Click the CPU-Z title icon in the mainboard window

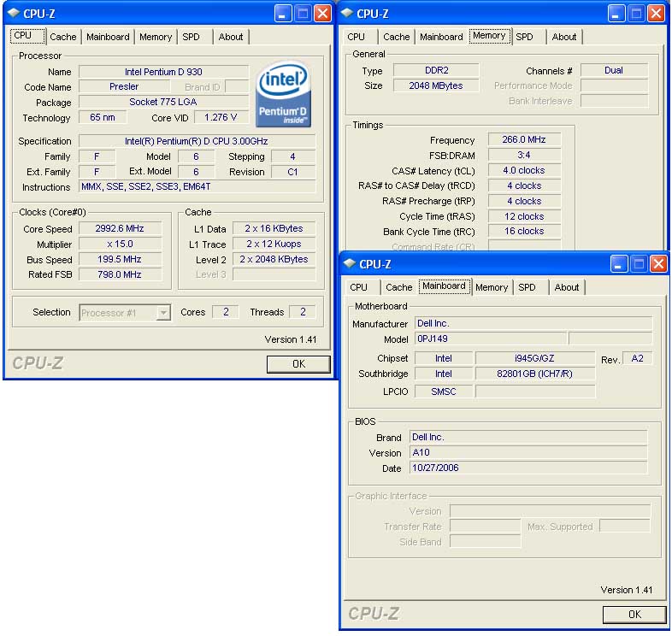(x=350, y=263)
